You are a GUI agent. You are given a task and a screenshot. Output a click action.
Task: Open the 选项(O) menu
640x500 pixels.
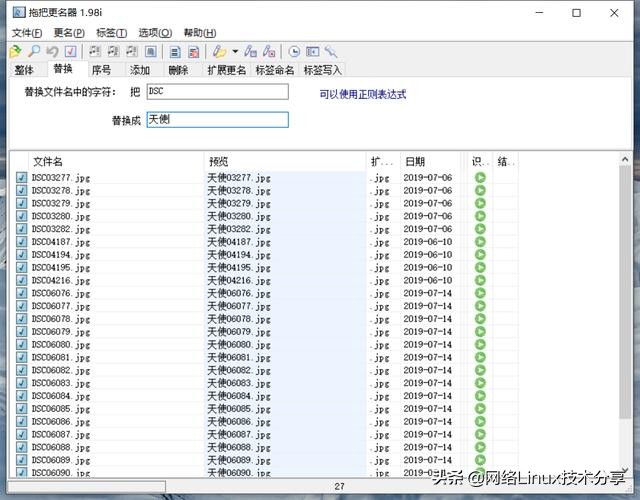click(x=155, y=33)
